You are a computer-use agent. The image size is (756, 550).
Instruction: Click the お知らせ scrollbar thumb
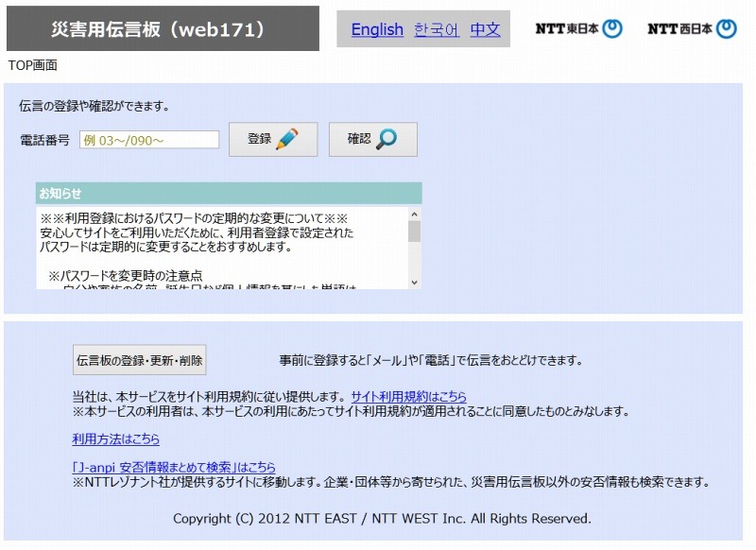point(414,231)
